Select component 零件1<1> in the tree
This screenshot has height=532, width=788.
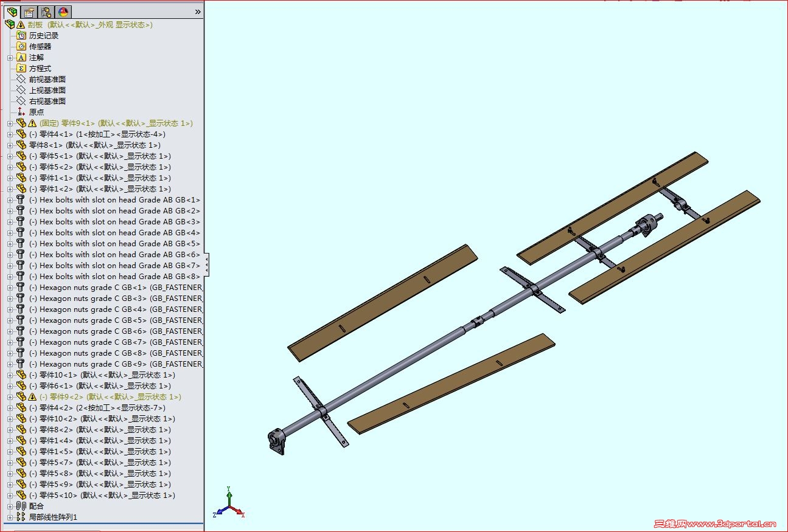click(100, 178)
